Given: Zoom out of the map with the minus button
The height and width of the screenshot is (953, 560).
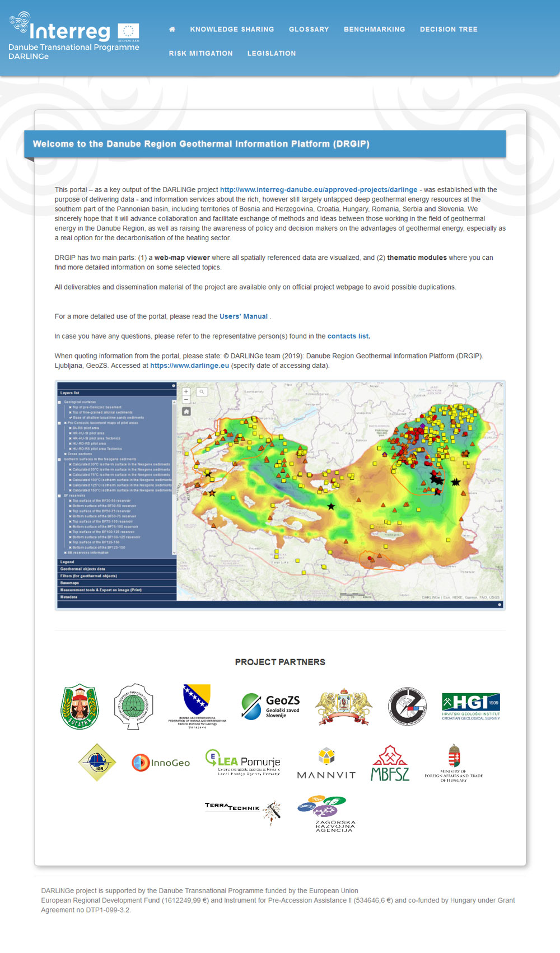Looking at the screenshot, I should coord(186,400).
